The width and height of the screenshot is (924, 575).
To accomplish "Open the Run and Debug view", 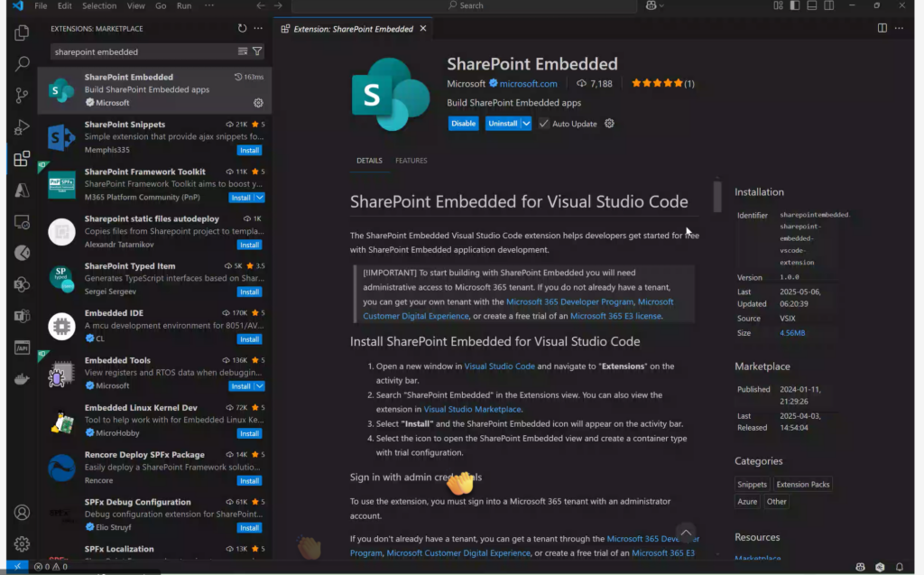I will 22,126.
